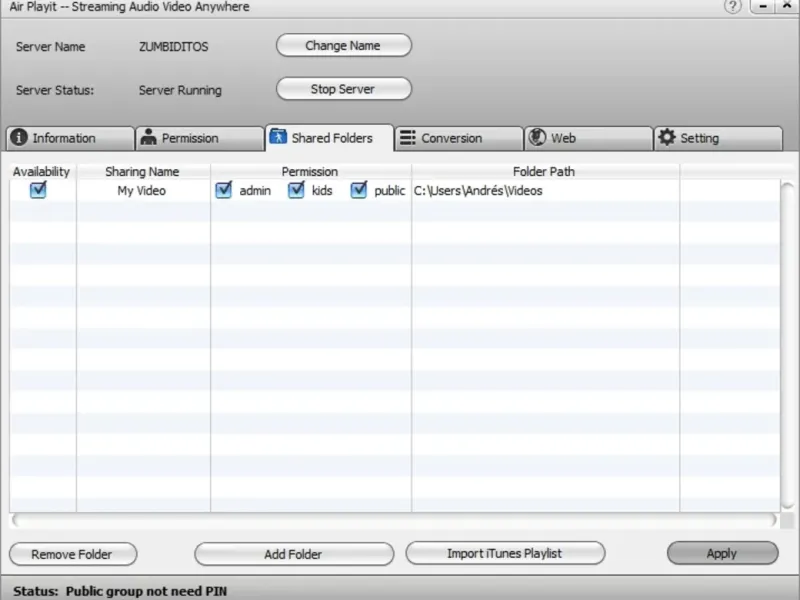Click the vertical scrollbar of the folder list

coord(788,345)
